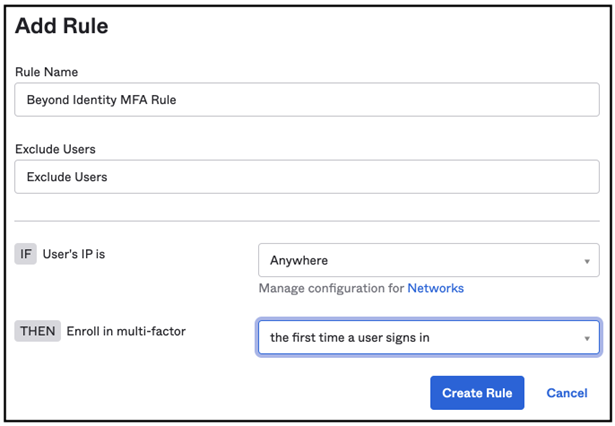The height and width of the screenshot is (426, 615).
Task: Click the 'User's IP is' label
Action: (x=73, y=254)
